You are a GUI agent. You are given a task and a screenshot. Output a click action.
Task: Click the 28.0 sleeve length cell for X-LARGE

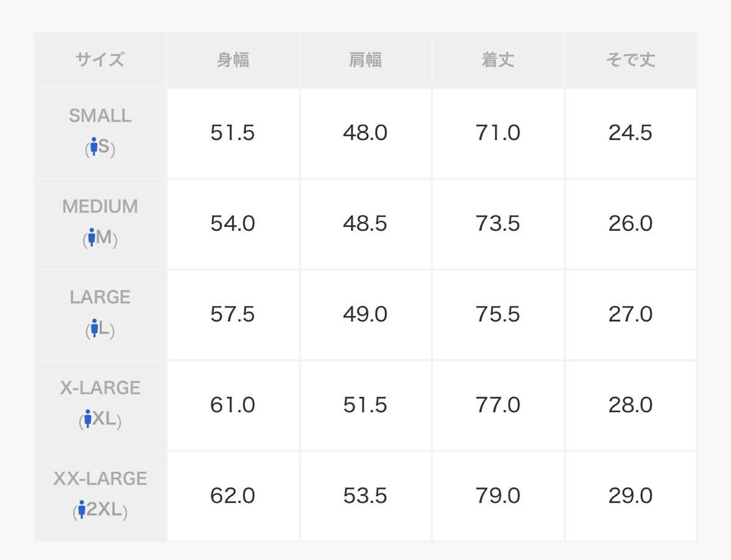(x=630, y=405)
